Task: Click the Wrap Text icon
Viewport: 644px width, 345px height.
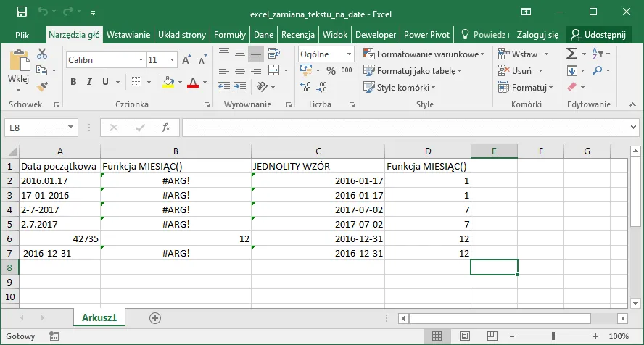Action: point(273,54)
